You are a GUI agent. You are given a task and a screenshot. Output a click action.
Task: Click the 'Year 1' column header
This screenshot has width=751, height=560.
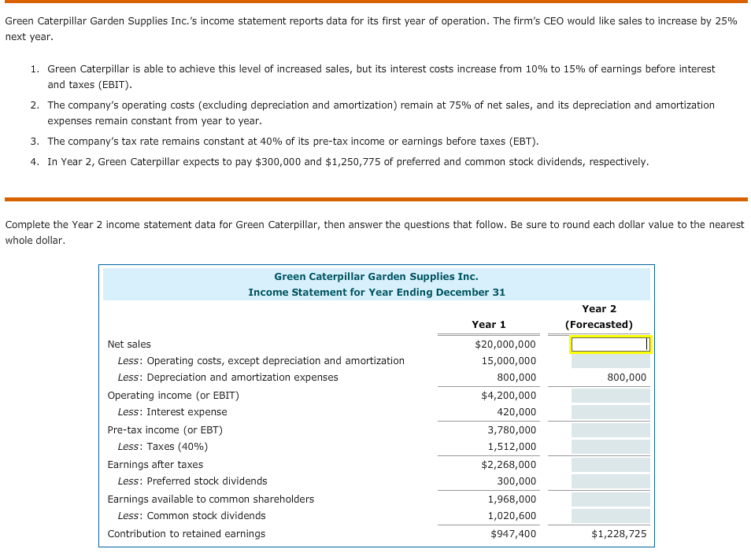click(x=489, y=325)
